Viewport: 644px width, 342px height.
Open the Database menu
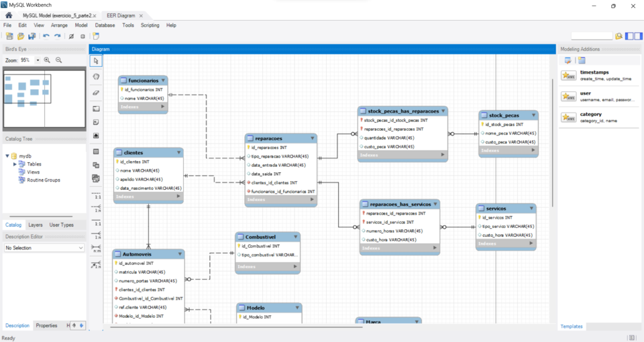pos(105,25)
